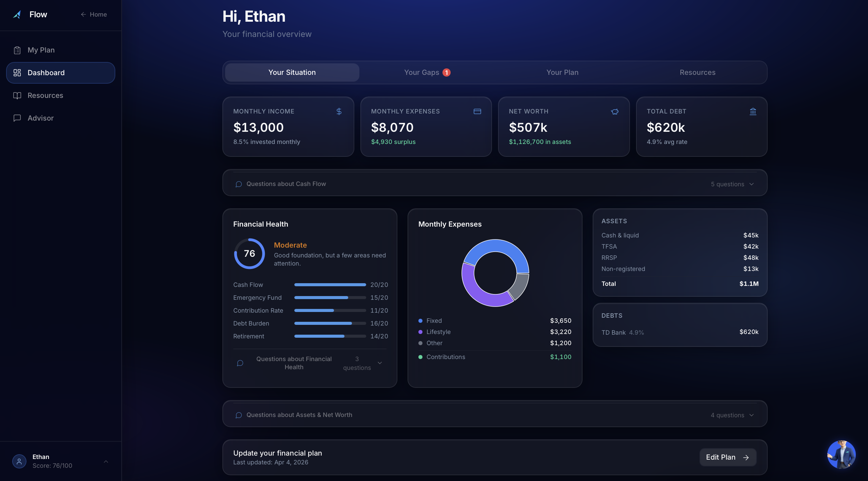Click the dollar icon on Monthly Income
The width and height of the screenshot is (868, 481).
(x=339, y=111)
